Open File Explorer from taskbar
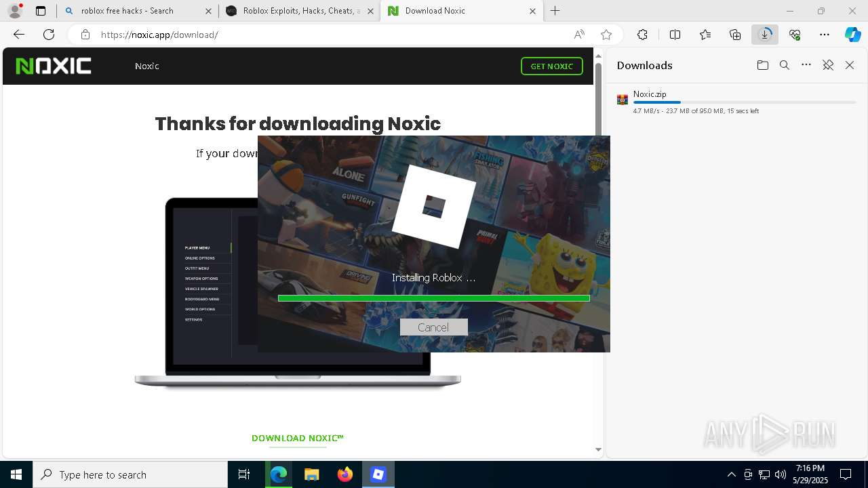The height and width of the screenshot is (488, 868). pyautogui.click(x=311, y=474)
